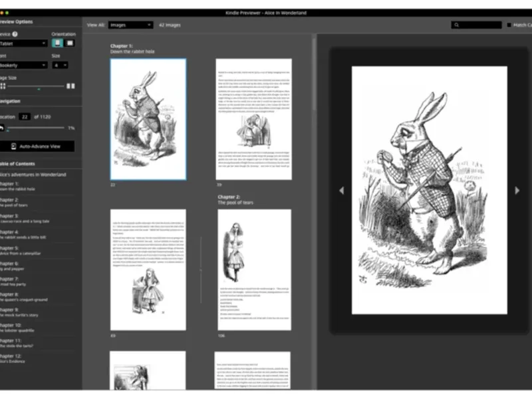
Task: Click the thumbnail list vertical scrollbar
Action: coord(314,74)
